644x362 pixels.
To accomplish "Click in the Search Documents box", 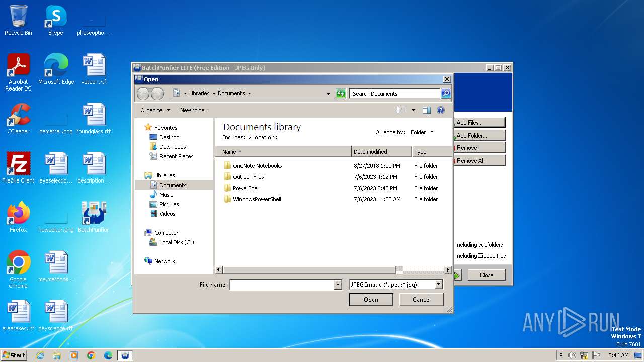I will (394, 94).
